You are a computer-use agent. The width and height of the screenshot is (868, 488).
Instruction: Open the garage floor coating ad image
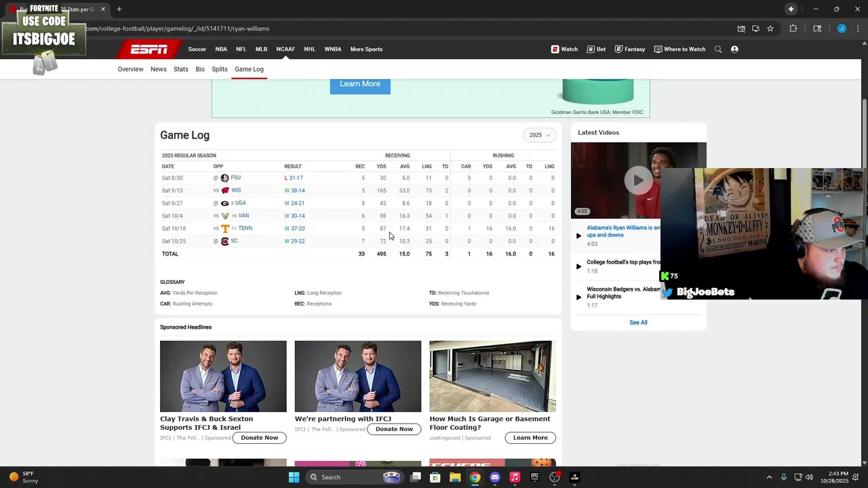point(492,376)
